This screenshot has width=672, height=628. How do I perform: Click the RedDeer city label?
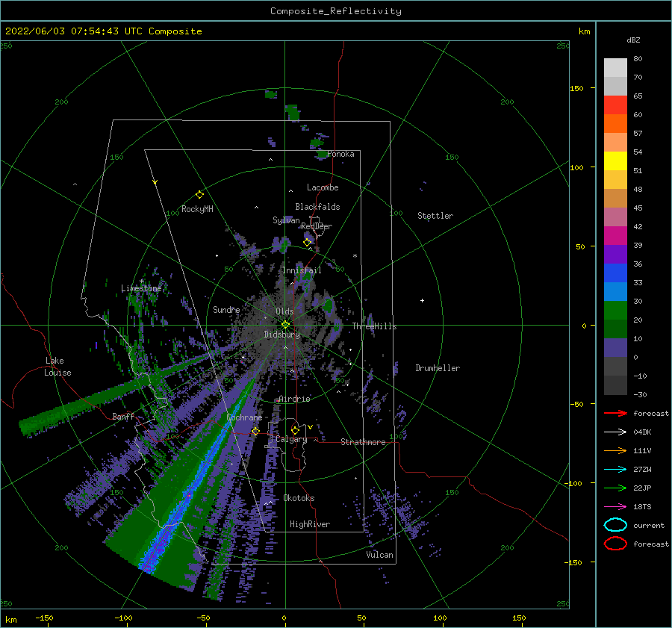click(x=317, y=226)
